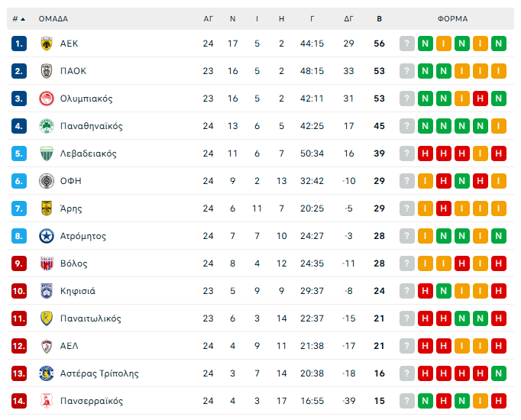Select the ΟΦΗ club logo
This screenshot has width=521, height=420.
pyautogui.click(x=46, y=181)
